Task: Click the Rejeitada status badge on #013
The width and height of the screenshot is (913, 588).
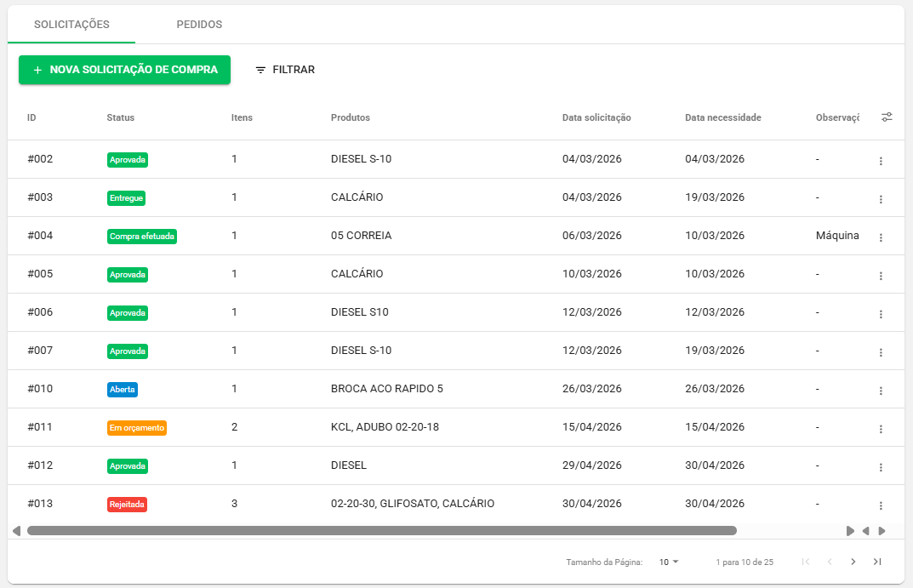Action: (127, 504)
